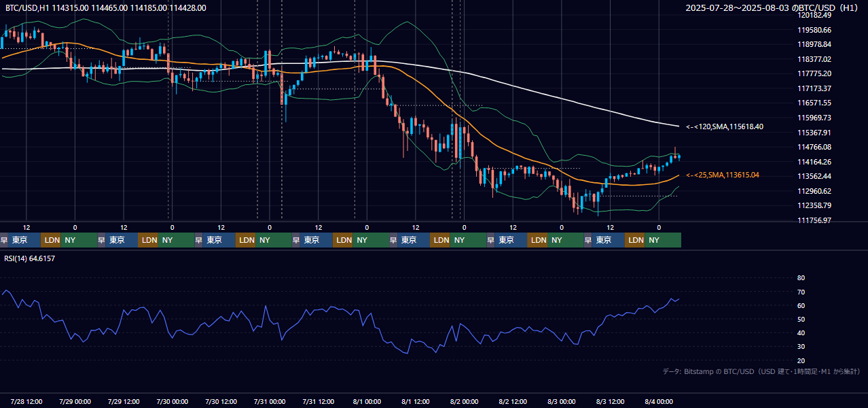Viewport: 868px width, 408px height.
Task: Choose the 115969.73 price label
Action: (x=814, y=118)
